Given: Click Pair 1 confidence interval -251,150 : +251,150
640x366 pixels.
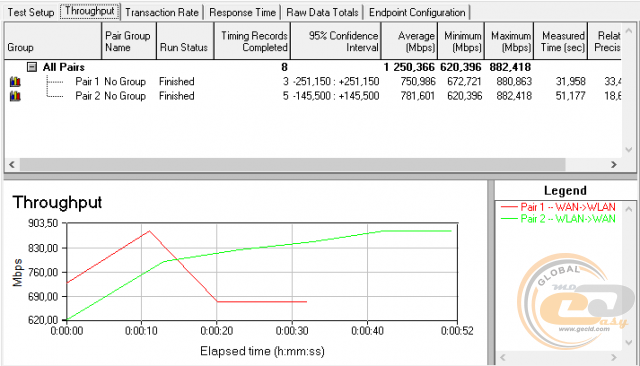Looking at the screenshot, I should tap(336, 82).
